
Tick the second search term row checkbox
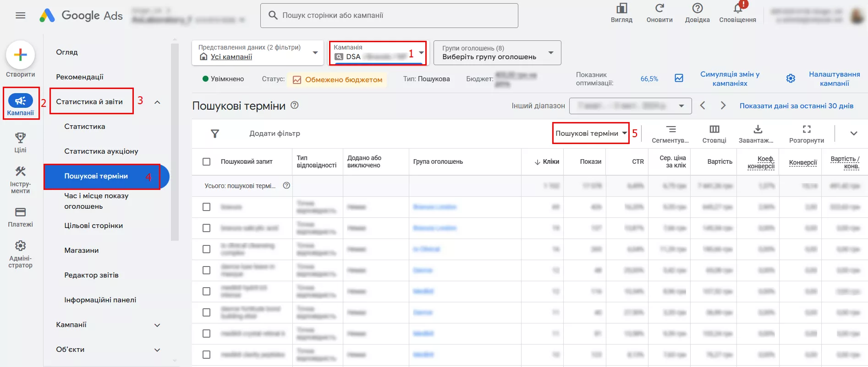coord(207,228)
